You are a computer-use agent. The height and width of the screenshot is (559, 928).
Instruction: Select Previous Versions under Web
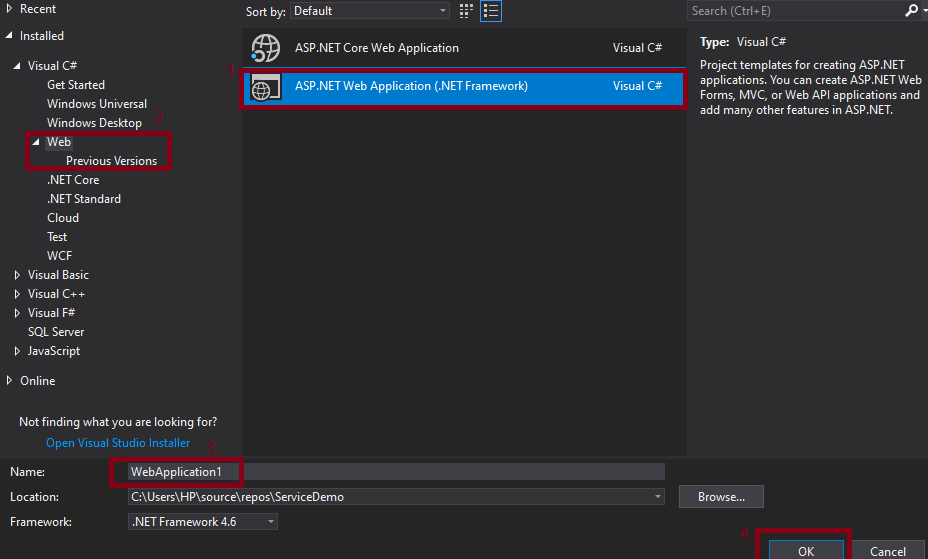[x=111, y=161]
